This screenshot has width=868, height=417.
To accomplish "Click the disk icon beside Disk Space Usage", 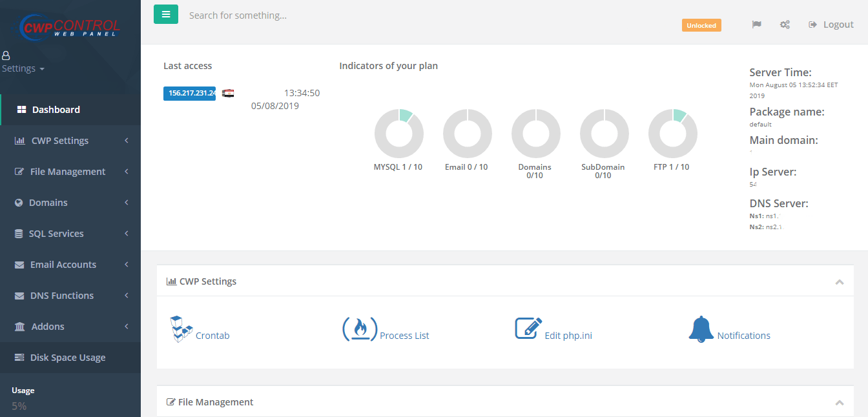I will tap(19, 358).
